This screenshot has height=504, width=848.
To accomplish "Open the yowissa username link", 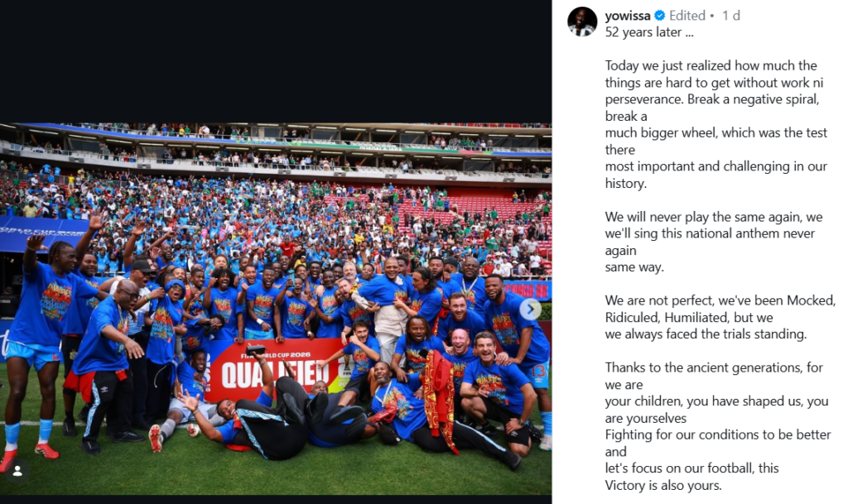I will coord(629,16).
